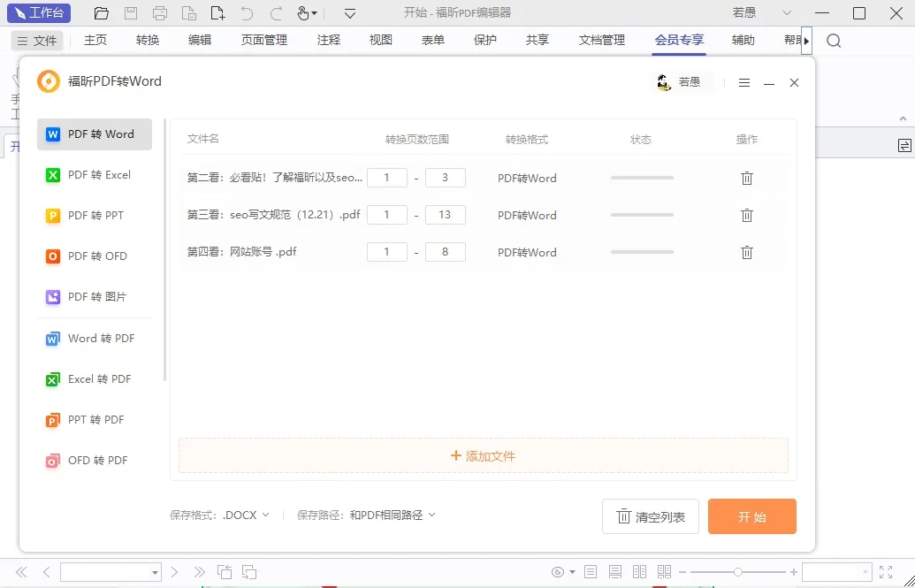
Task: Select PDF 转 Excel in the sidebar
Action: [95, 174]
